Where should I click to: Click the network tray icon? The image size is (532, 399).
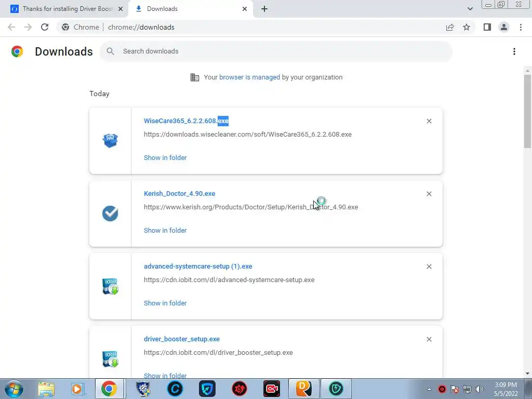click(467, 389)
